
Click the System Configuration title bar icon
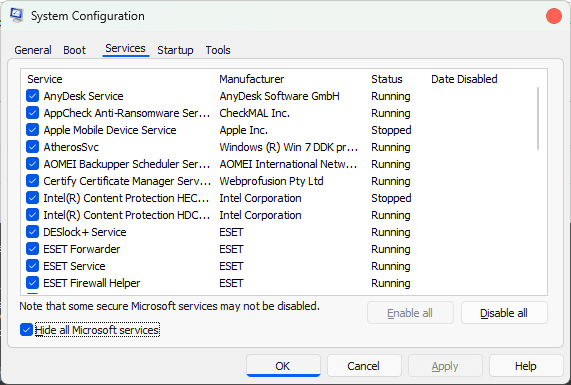[x=17, y=16]
